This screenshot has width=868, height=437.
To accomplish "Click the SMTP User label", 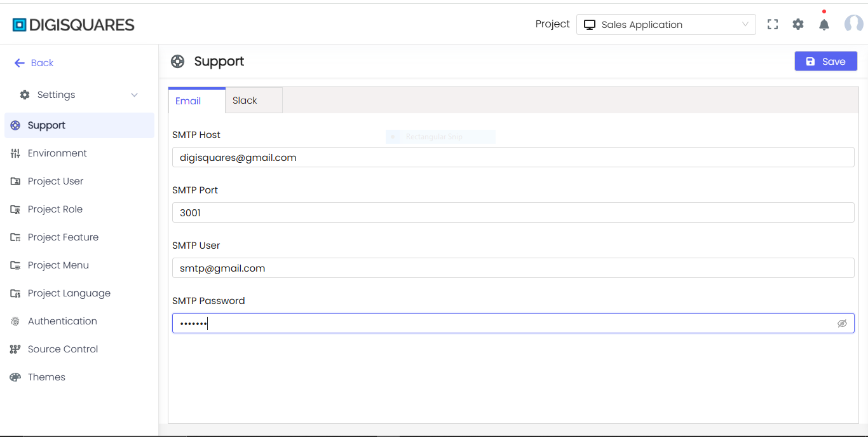I will (x=196, y=246).
